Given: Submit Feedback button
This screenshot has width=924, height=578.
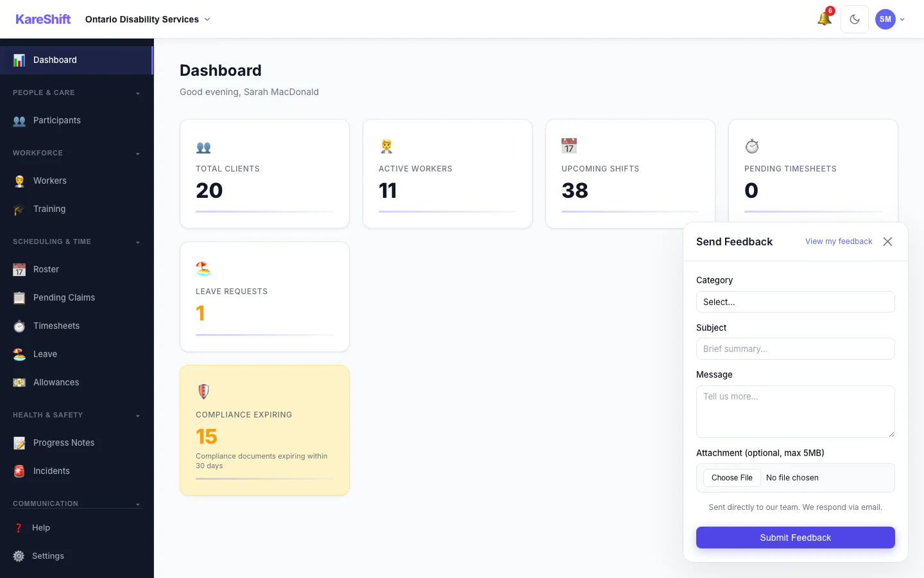Looking at the screenshot, I should click(x=796, y=538).
